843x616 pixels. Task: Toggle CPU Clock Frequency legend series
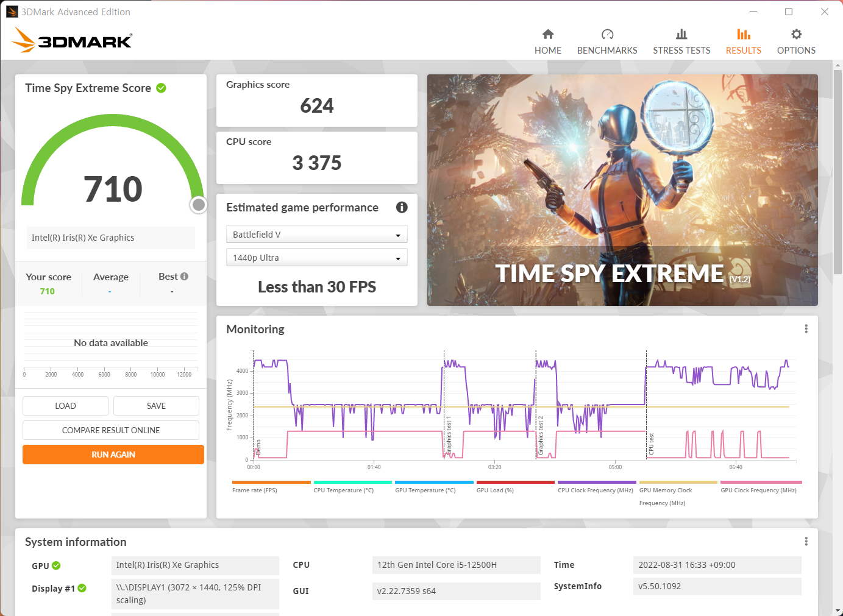[x=597, y=487]
